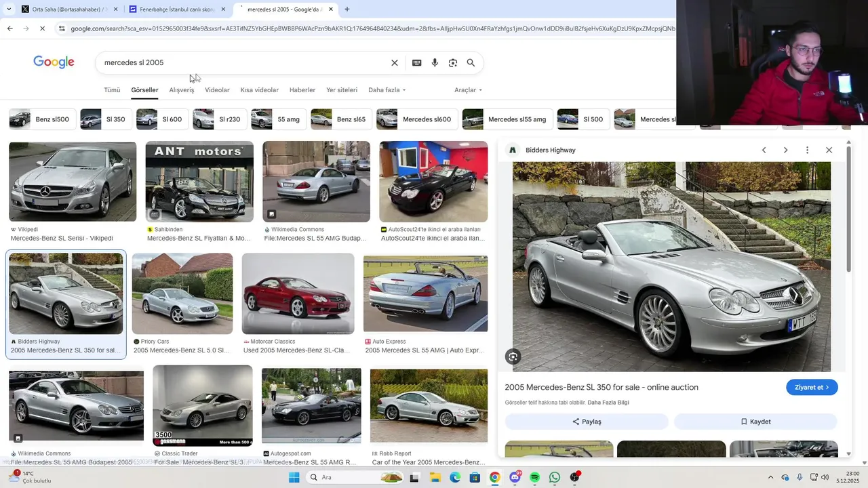Screen dimensions: 868x488
Task: Open the on-screen keyboard input tool
Action: tap(416, 62)
